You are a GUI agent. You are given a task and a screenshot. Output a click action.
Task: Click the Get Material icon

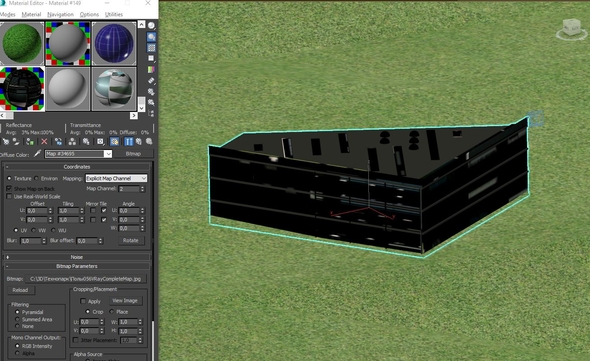6,142
